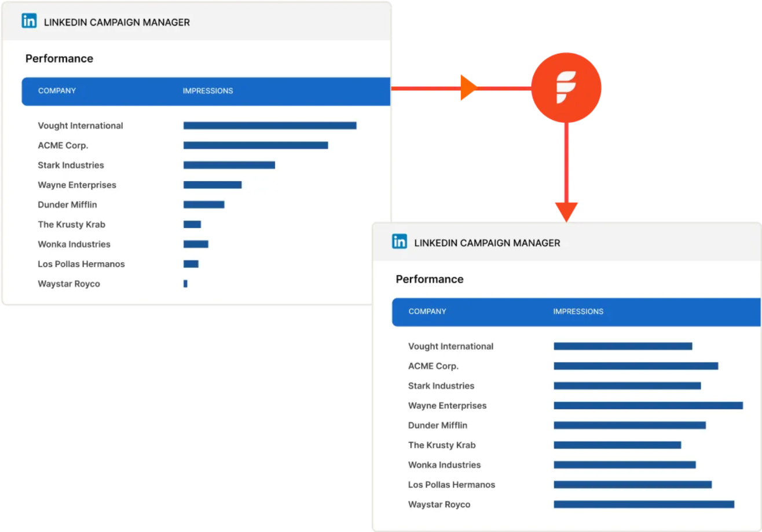
Task: Select Los Pollas Hermanos in the front panel
Action: tap(452, 485)
